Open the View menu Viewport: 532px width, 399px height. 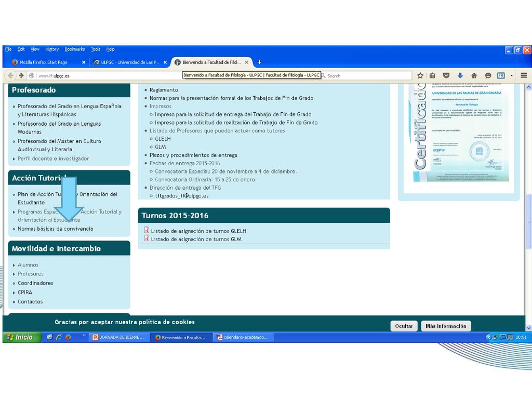35,49
